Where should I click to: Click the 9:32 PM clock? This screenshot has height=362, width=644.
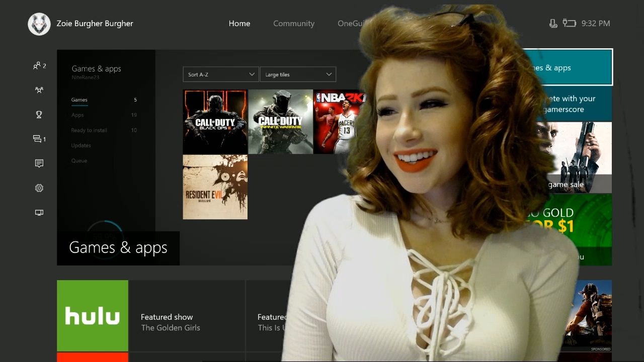596,23
